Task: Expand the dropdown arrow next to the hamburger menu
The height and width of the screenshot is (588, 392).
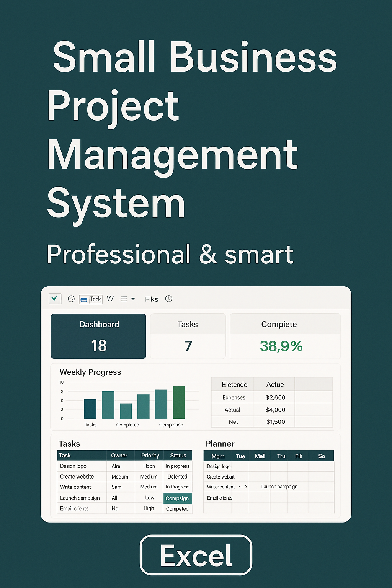Action: pyautogui.click(x=133, y=299)
